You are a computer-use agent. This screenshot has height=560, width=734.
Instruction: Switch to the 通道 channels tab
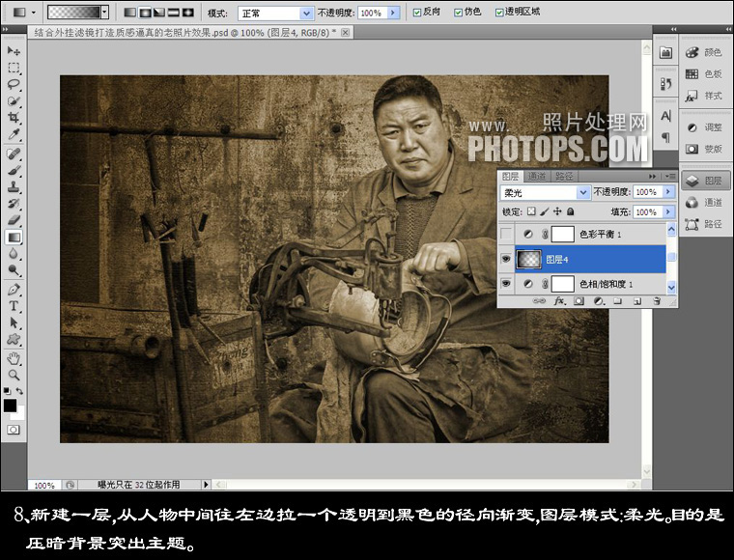coord(536,177)
